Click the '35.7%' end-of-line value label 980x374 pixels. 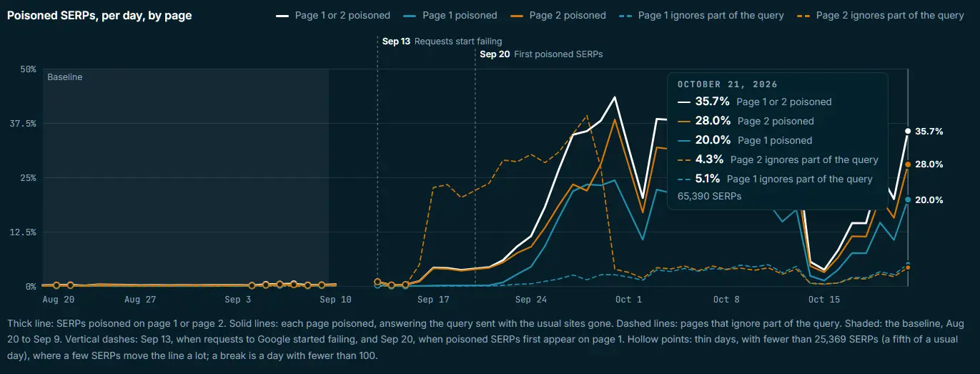(x=929, y=132)
